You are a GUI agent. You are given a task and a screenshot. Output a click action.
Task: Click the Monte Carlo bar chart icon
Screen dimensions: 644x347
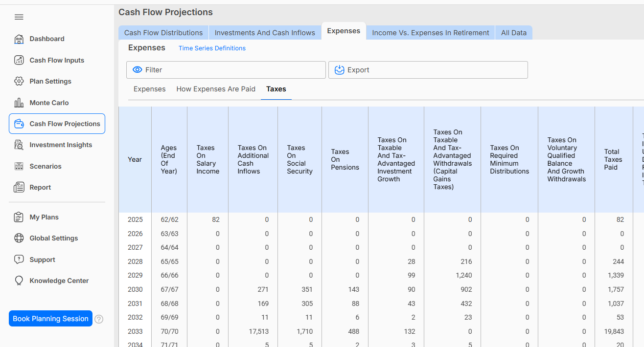tap(19, 103)
